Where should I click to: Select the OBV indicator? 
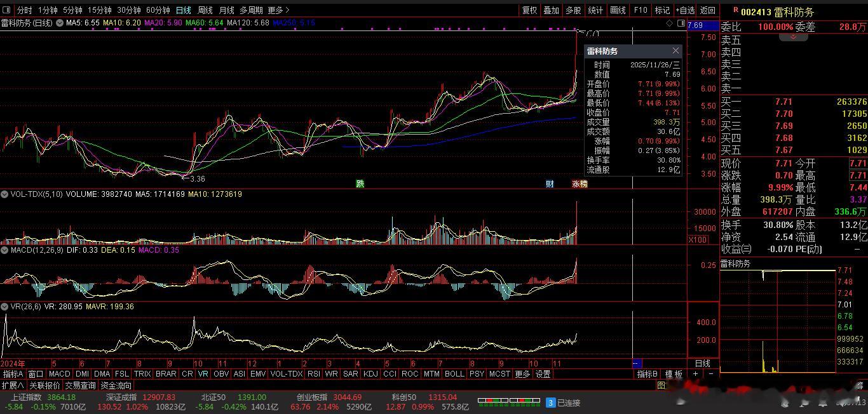coord(220,374)
